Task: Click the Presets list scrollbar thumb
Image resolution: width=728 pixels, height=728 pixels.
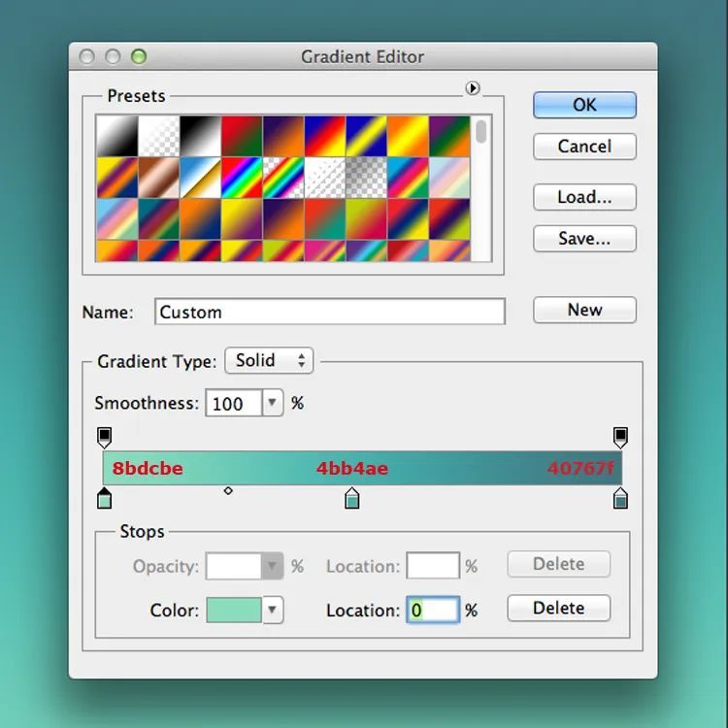Action: (481, 131)
